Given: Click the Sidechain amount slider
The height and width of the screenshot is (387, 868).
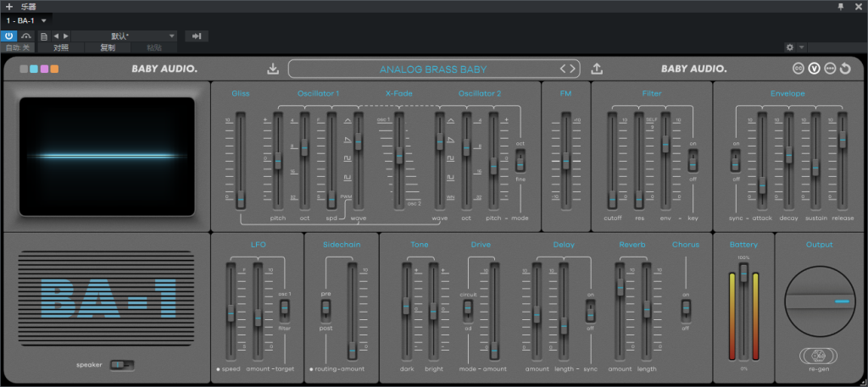Looking at the screenshot, I should [x=352, y=312].
